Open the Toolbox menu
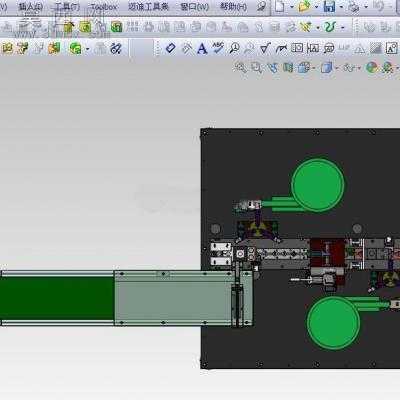Viewport: 400px width, 400px height. (x=104, y=6)
